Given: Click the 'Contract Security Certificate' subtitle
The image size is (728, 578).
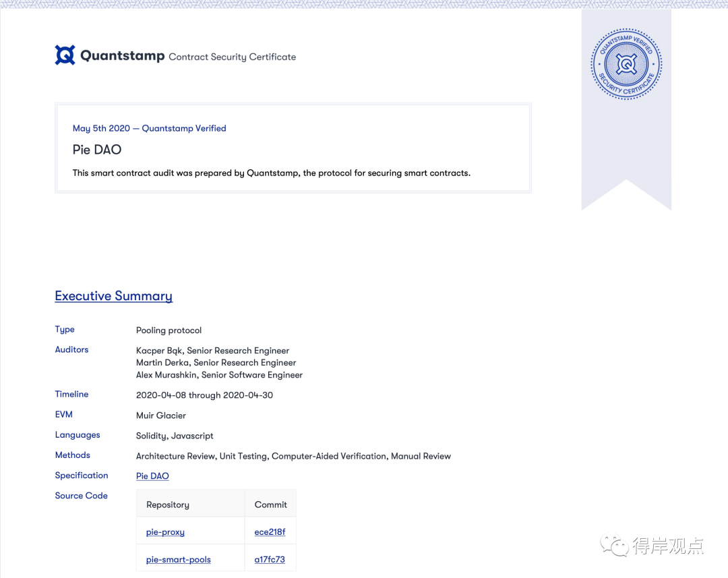Looking at the screenshot, I should [x=232, y=57].
